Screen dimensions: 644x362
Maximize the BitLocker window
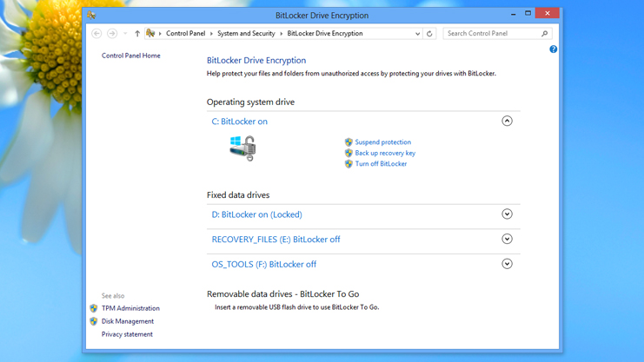pyautogui.click(x=528, y=14)
